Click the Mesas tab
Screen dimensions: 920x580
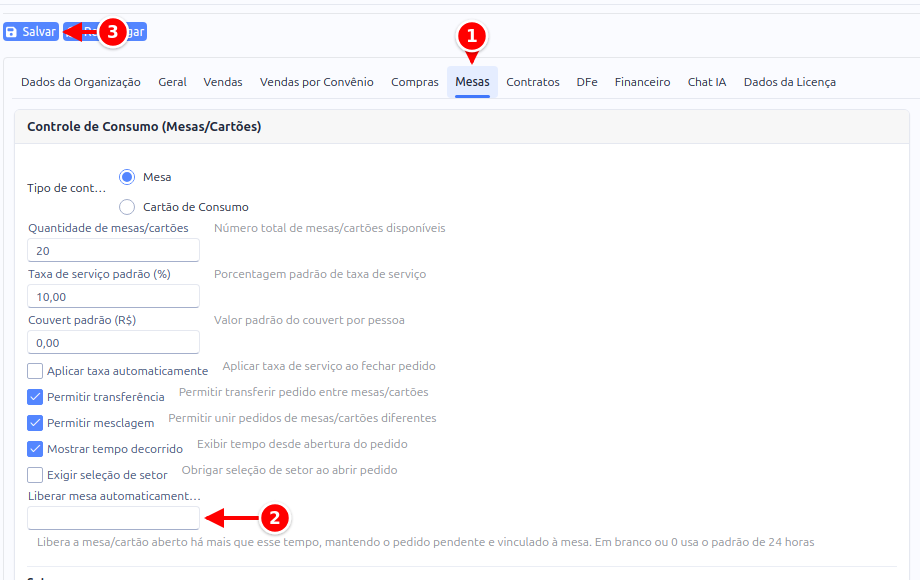[472, 82]
